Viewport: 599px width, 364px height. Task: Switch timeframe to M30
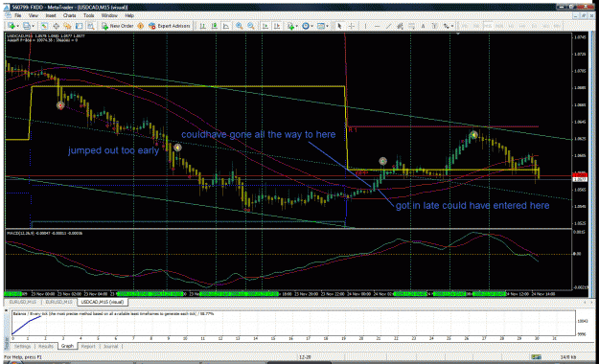499,26
